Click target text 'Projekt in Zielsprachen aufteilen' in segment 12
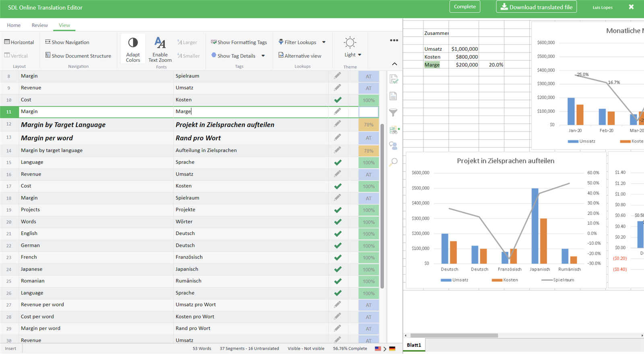Viewport: 644px width, 354px height. click(225, 125)
